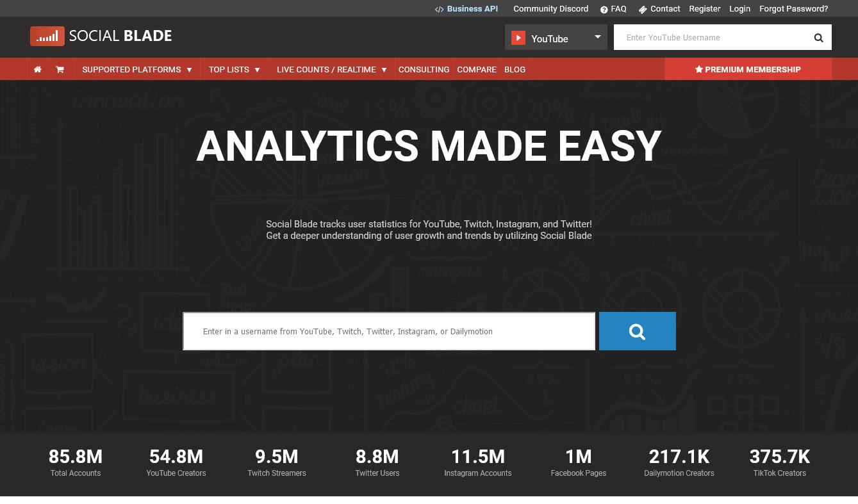Open the Consulting menu item
The height and width of the screenshot is (504, 858).
point(424,69)
